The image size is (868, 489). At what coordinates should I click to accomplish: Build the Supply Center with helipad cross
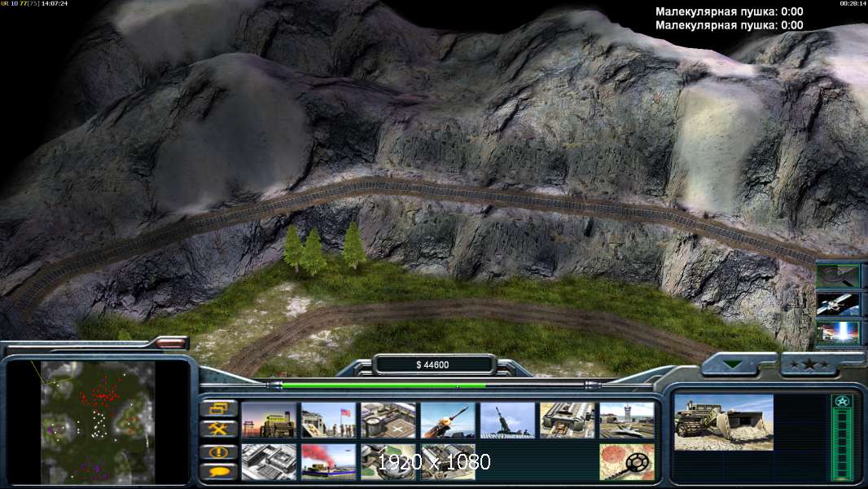388,421
